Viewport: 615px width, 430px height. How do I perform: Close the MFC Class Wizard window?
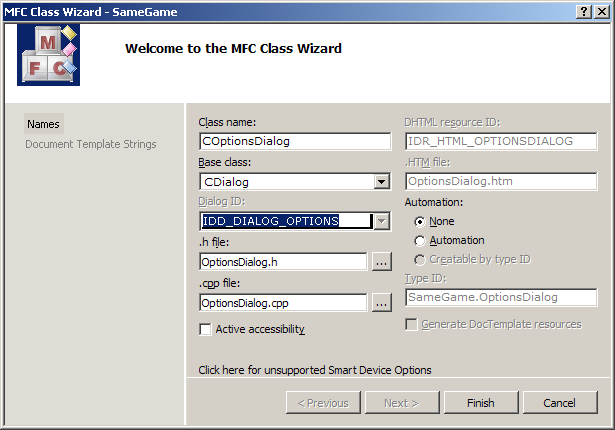tap(601, 12)
